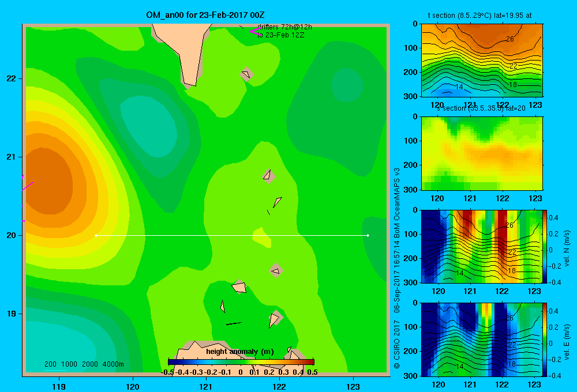Click latitude label '19' on the main map

[x=12, y=314]
